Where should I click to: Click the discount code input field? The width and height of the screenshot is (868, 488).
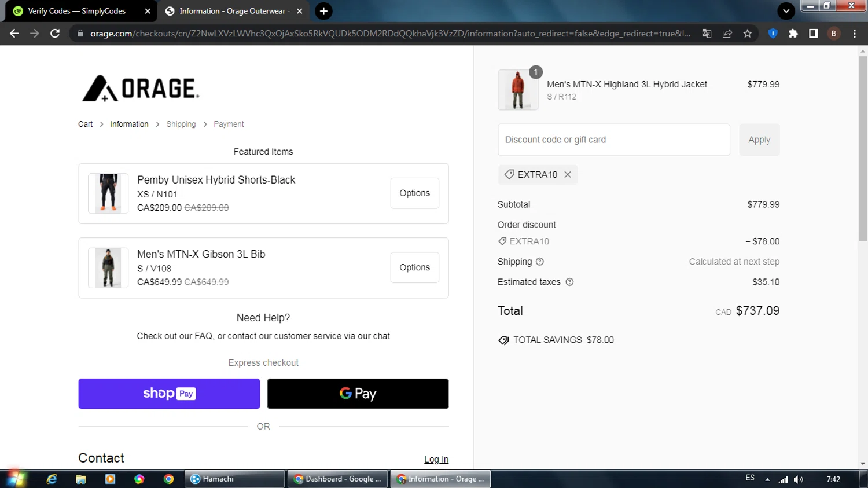point(613,140)
